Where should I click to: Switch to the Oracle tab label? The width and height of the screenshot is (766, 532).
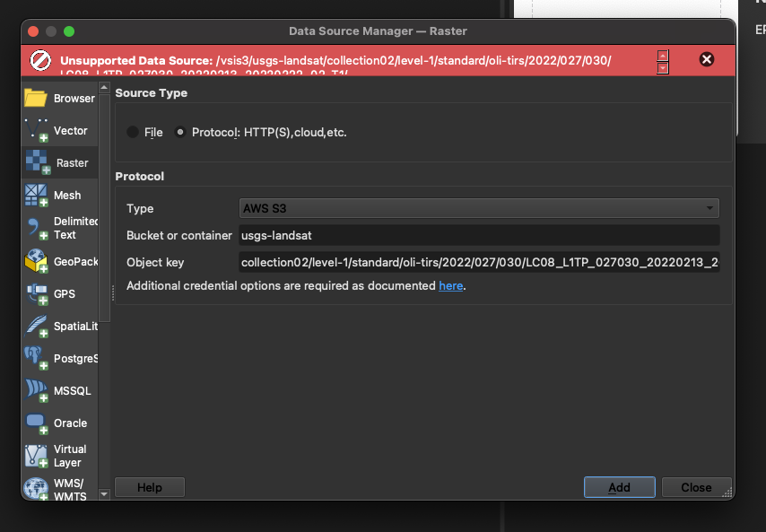(x=70, y=423)
